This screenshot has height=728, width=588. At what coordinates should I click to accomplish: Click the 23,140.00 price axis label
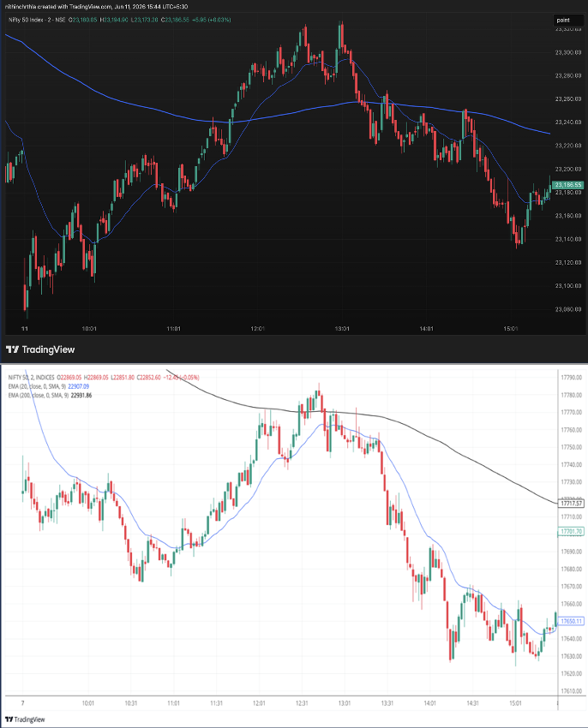pyautogui.click(x=568, y=239)
